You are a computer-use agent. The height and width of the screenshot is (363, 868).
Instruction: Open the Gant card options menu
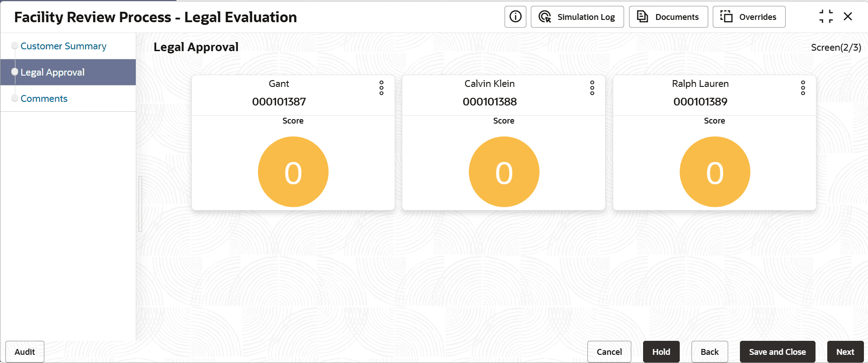pos(382,88)
